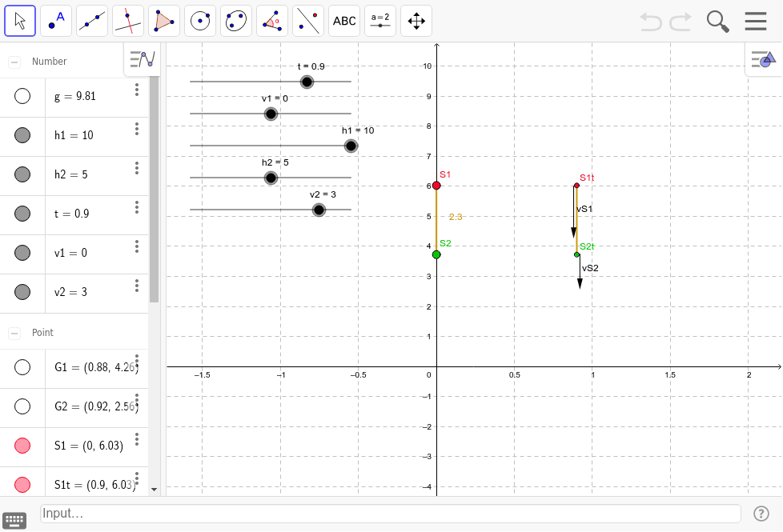Open the input help question mark

(x=761, y=514)
